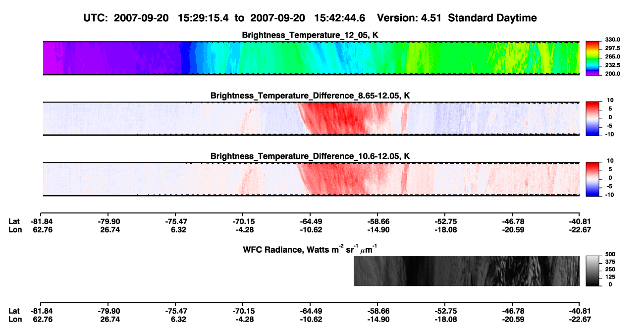This screenshot has height=330, width=644.
Task: Click the '297.5' label on the rainbow colorbar
Action: tap(612, 48)
